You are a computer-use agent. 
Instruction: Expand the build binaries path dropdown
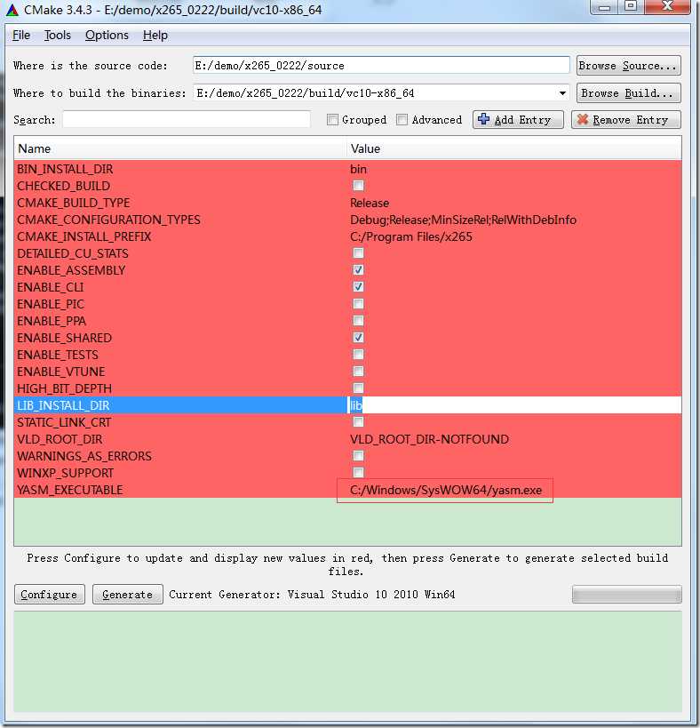coord(562,93)
